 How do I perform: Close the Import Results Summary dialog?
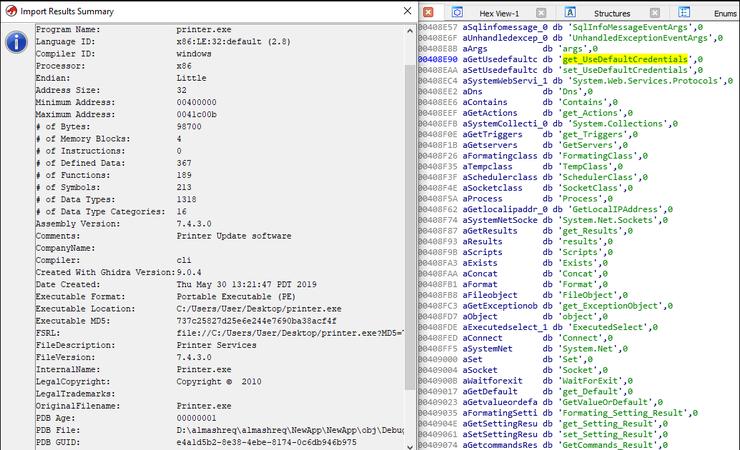point(407,11)
